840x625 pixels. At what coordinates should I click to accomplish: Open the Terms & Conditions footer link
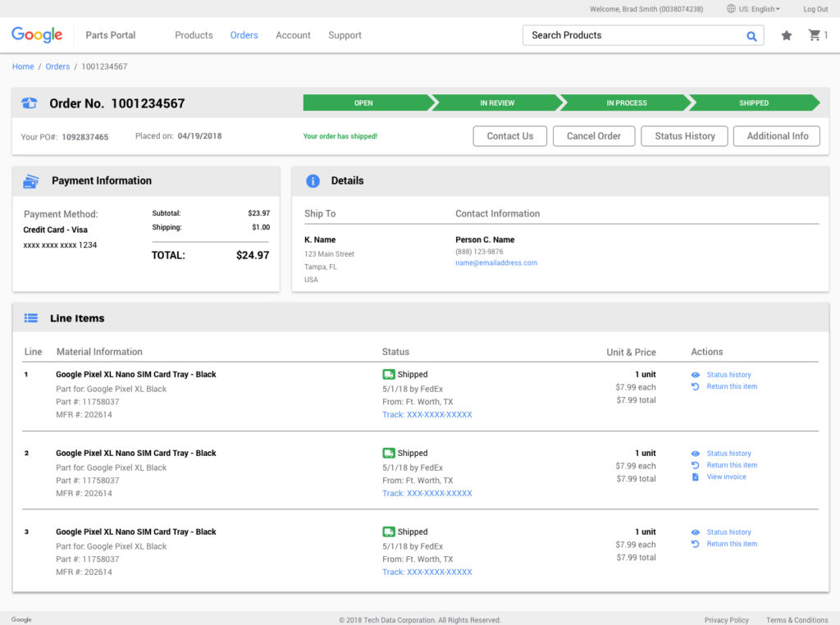click(x=797, y=620)
